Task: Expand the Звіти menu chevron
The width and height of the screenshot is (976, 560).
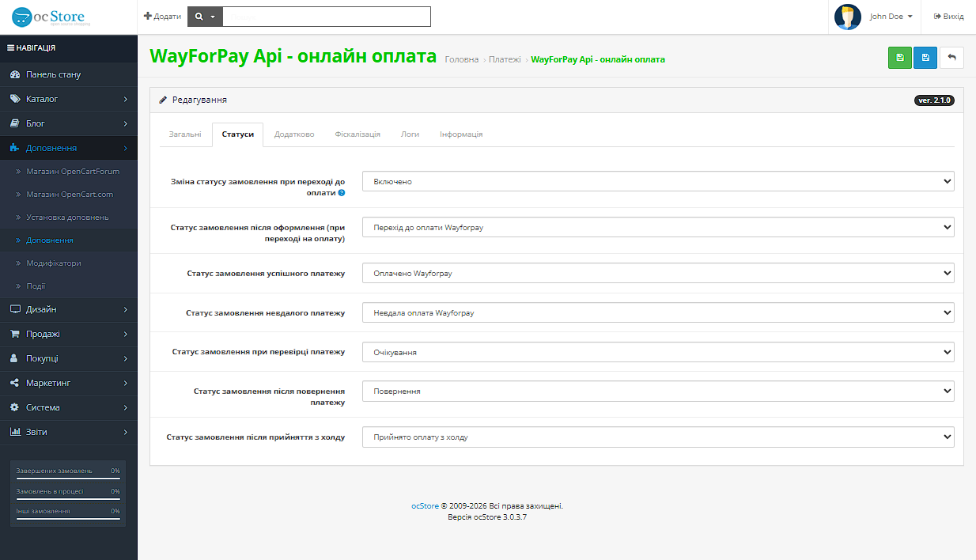Action: coord(126,432)
